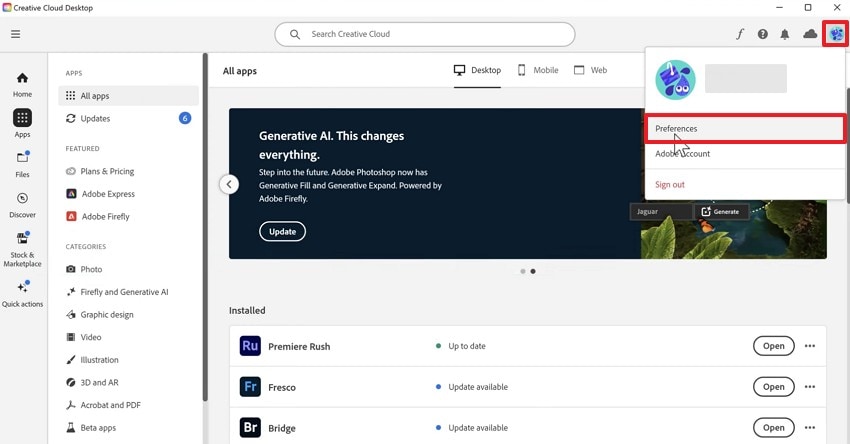Switch to the Mobile tab
The height and width of the screenshot is (444, 850).
(x=538, y=70)
